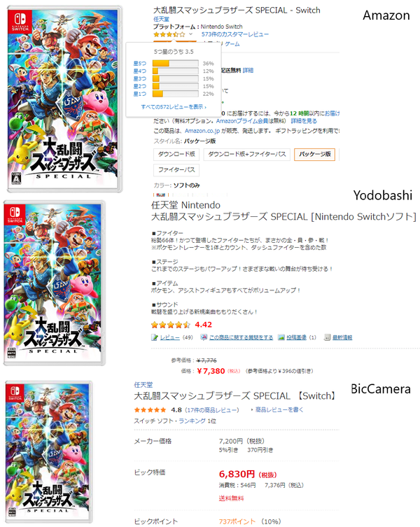The image size is (420, 527).
Task: Open the 商品レビューを書く link
Action: (x=279, y=409)
